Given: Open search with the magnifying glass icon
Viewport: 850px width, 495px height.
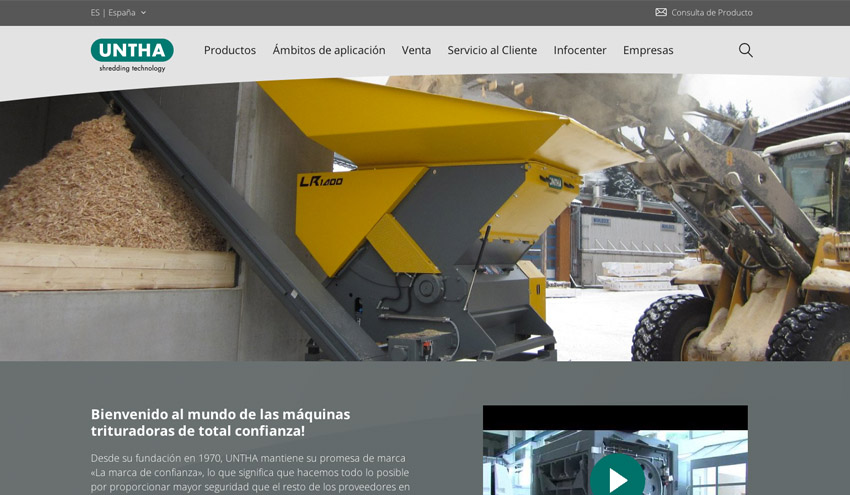Looking at the screenshot, I should click(745, 50).
